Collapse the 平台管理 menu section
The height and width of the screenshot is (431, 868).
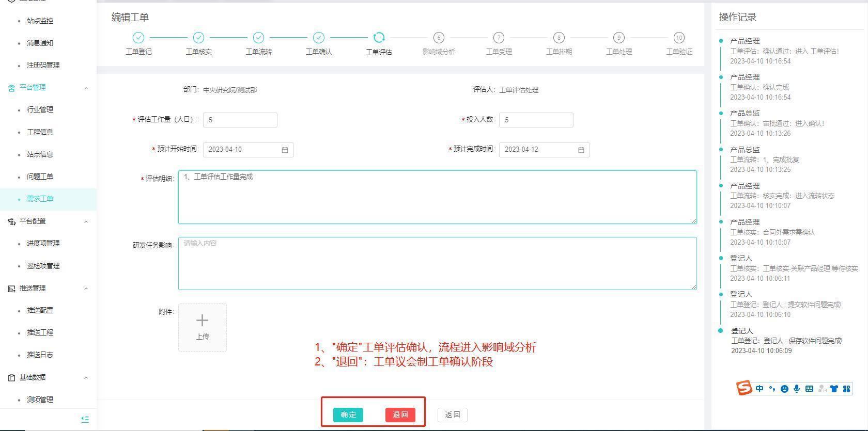pos(86,88)
